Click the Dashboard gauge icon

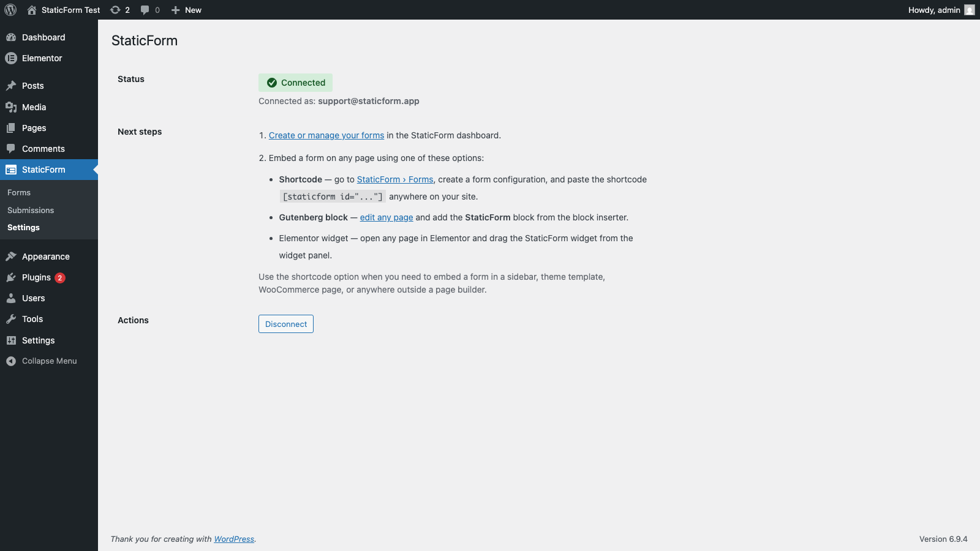click(x=11, y=37)
